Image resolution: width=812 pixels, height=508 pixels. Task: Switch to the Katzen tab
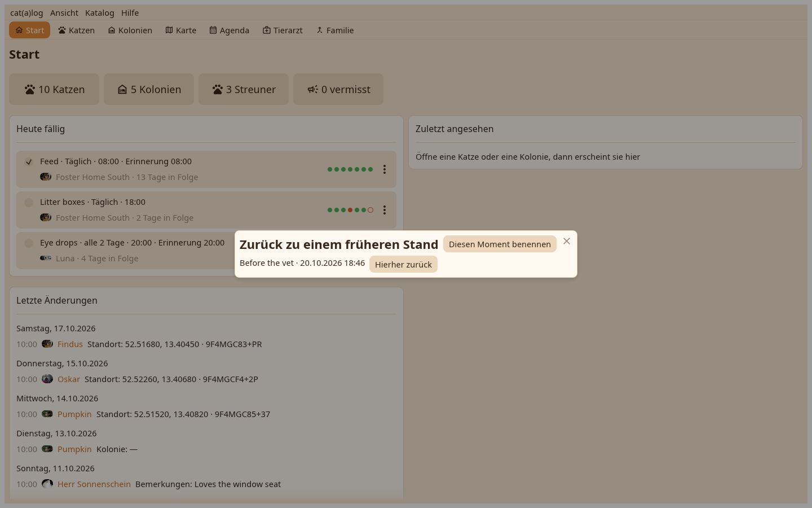pyautogui.click(x=76, y=30)
